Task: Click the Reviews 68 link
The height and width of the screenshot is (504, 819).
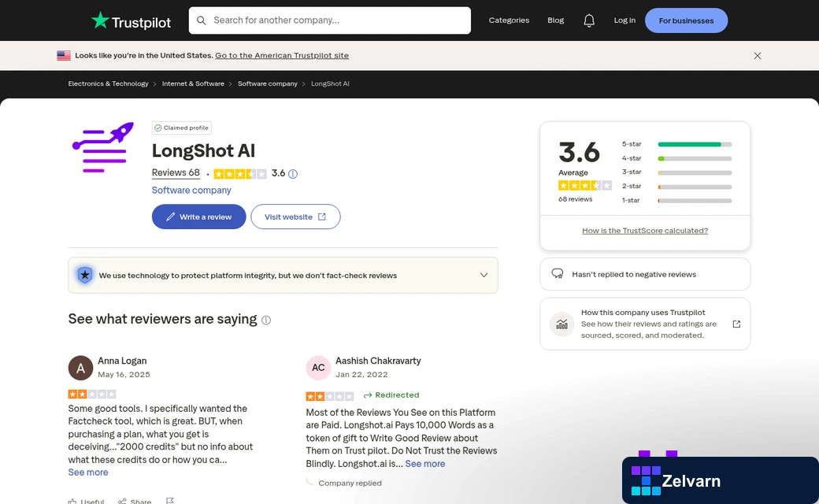Action: coord(176,173)
